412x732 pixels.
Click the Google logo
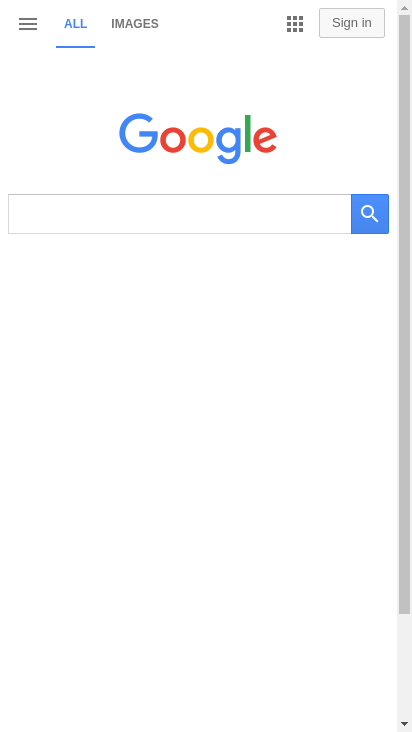pos(198,138)
